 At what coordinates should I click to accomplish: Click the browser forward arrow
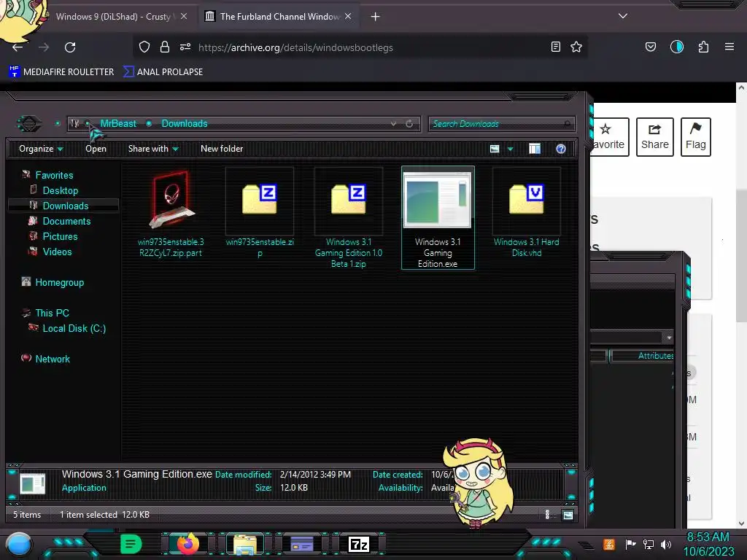(x=44, y=47)
